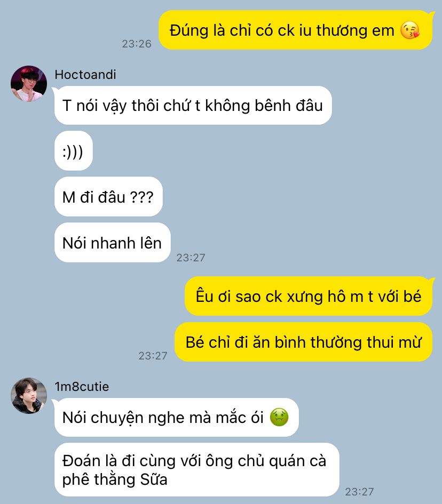Tap the 23:26 timestamp
This screenshot has height=504, width=442.
tap(137, 44)
